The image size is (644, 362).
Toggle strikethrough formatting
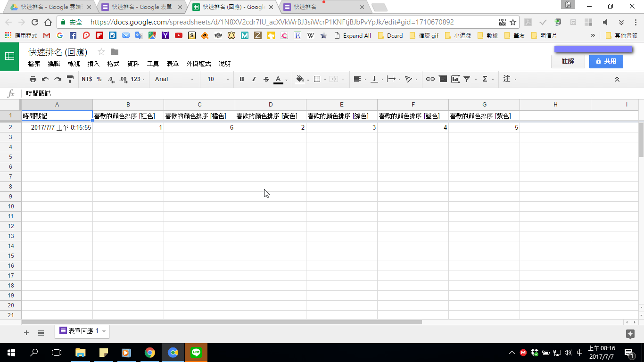pyautogui.click(x=266, y=79)
